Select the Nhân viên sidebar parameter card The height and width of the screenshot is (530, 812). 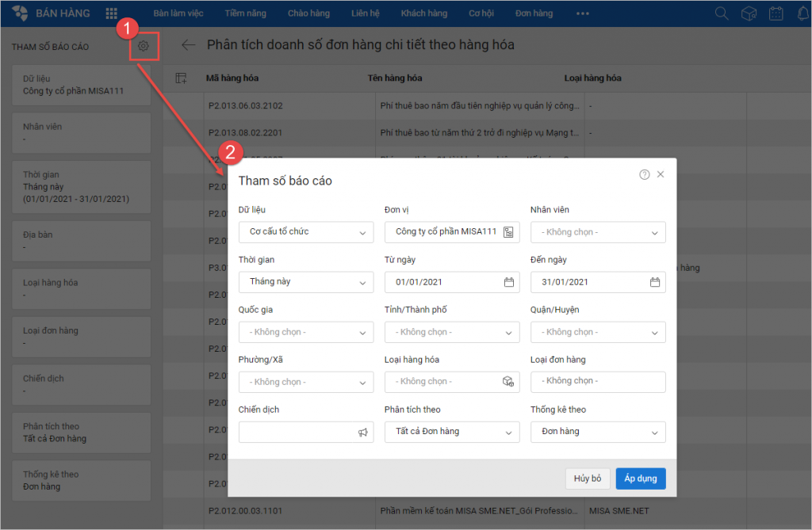82,133
